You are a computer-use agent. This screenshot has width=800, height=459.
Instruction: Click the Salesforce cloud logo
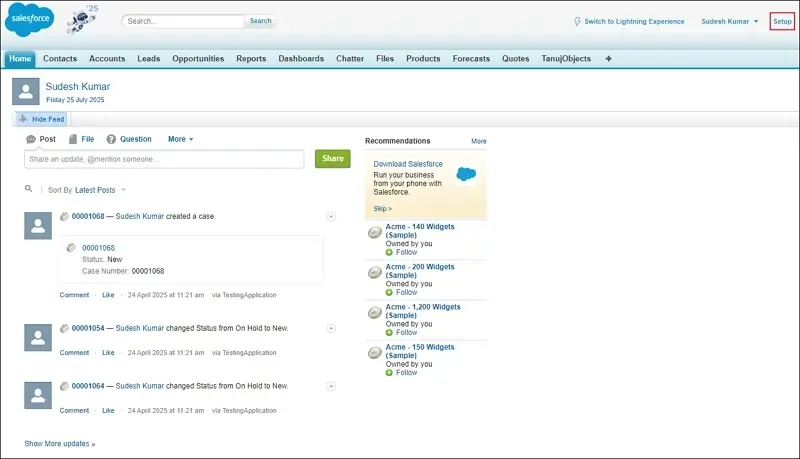(x=31, y=21)
